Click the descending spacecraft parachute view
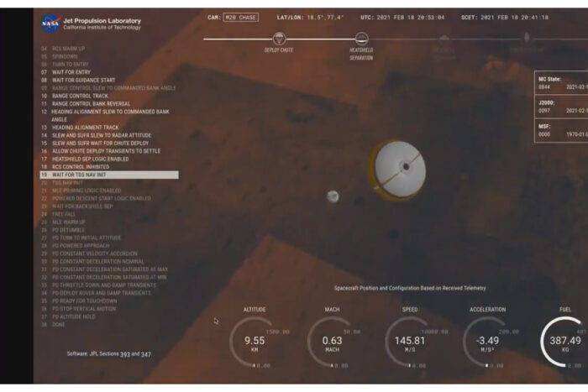Viewport: 588px width, 392px height. 396,169
